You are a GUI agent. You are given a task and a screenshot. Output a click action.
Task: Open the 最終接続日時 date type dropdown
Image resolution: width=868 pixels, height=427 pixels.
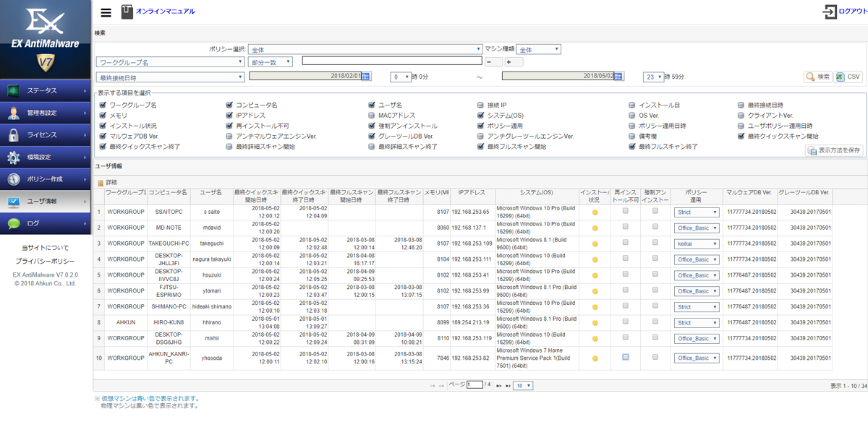pos(170,77)
